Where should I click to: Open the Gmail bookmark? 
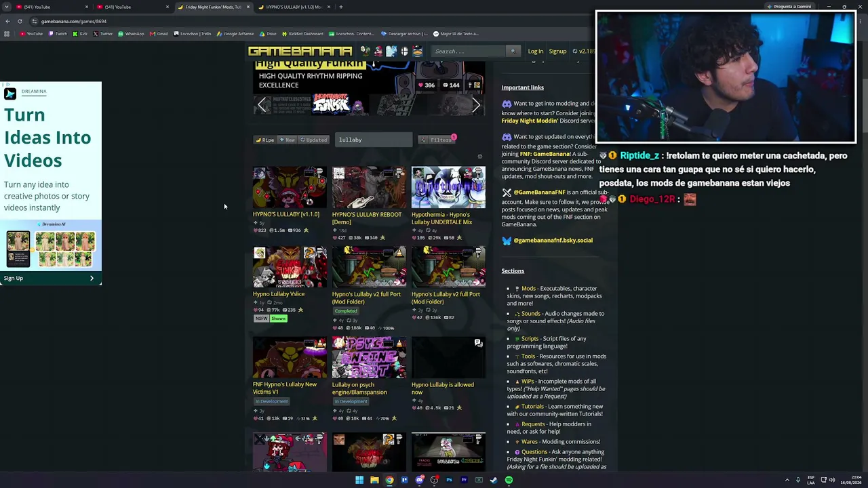click(x=159, y=34)
